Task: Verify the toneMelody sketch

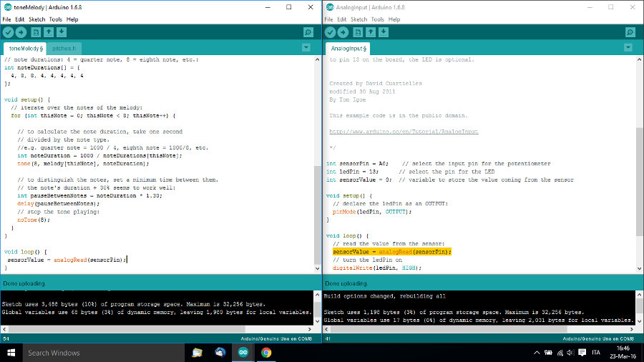Action: click(8, 32)
